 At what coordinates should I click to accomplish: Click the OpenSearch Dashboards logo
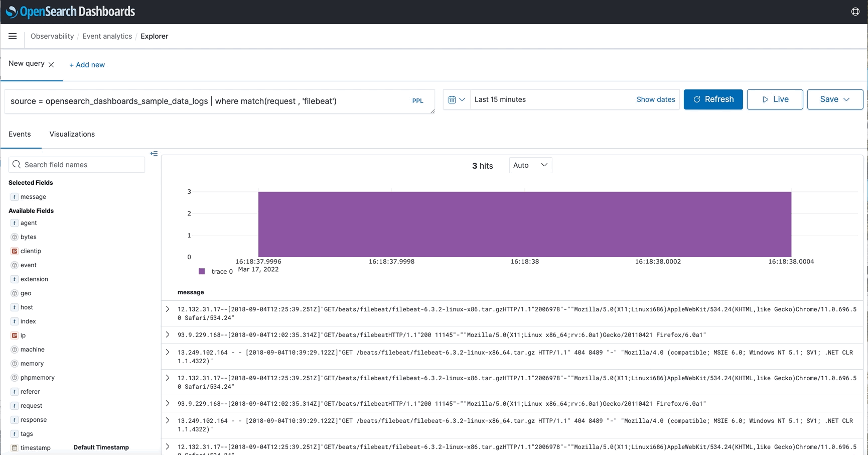(70, 12)
